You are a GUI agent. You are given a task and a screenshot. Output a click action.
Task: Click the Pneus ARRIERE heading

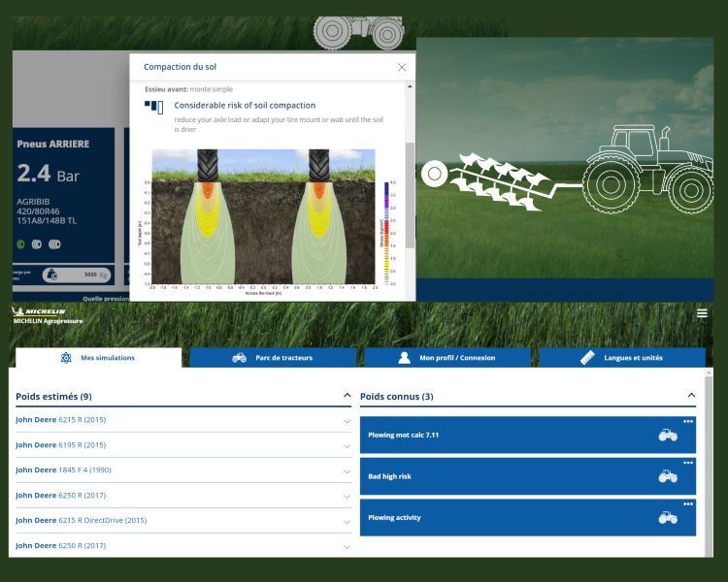(53, 144)
